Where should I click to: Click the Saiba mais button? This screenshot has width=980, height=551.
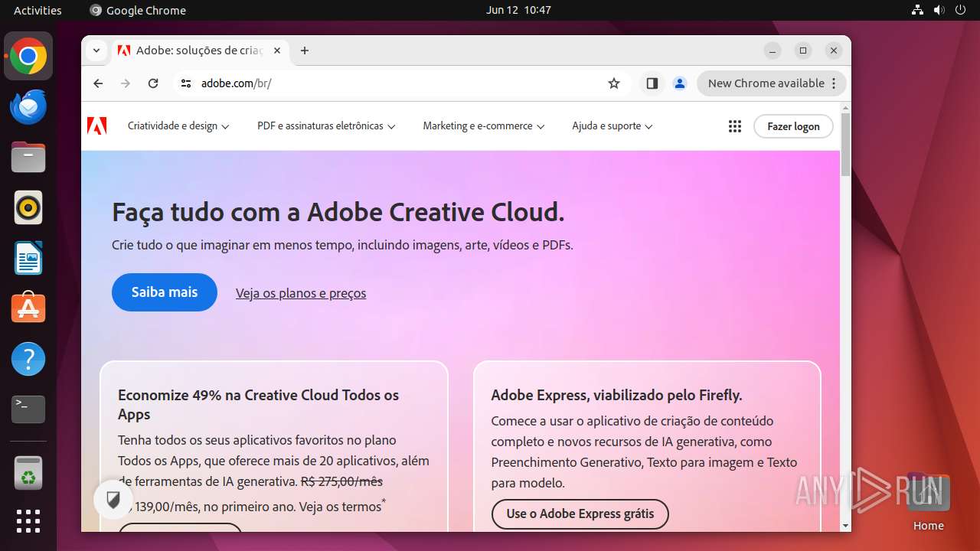click(x=165, y=292)
